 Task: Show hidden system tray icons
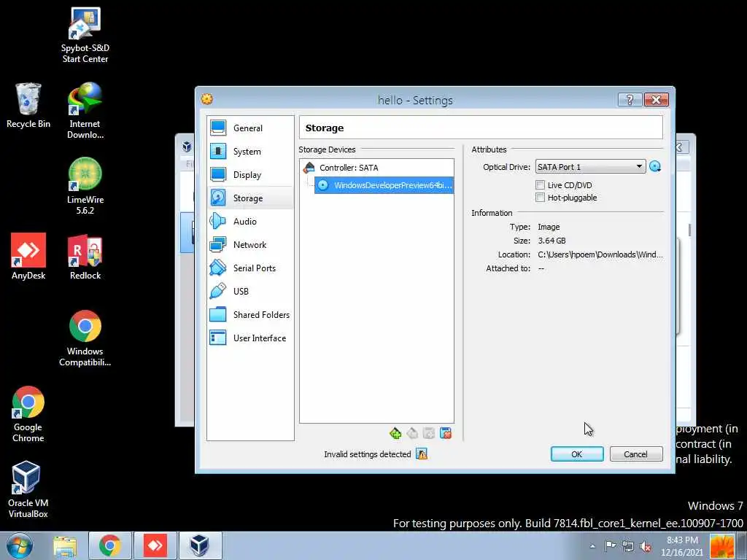[592, 546]
